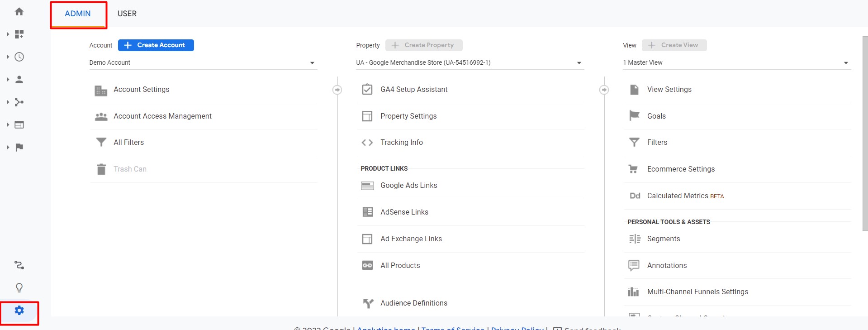Open Attribution path icon in sidebar
The height and width of the screenshot is (330, 868).
click(19, 265)
